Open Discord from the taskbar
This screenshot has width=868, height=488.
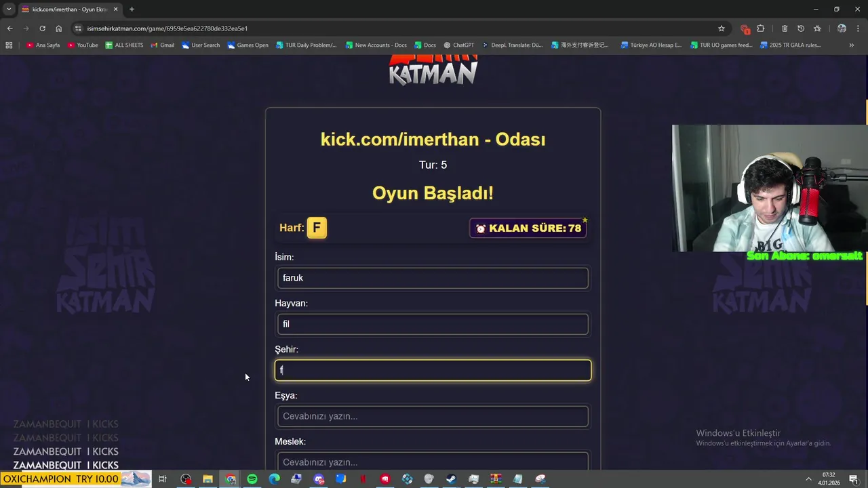pos(319,479)
